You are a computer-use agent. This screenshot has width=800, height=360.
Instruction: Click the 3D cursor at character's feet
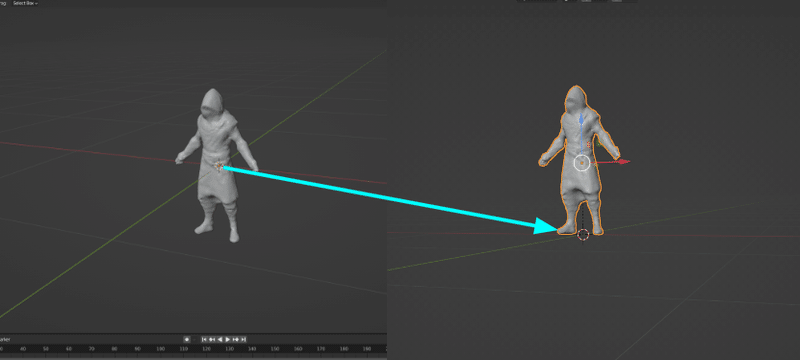click(x=583, y=235)
